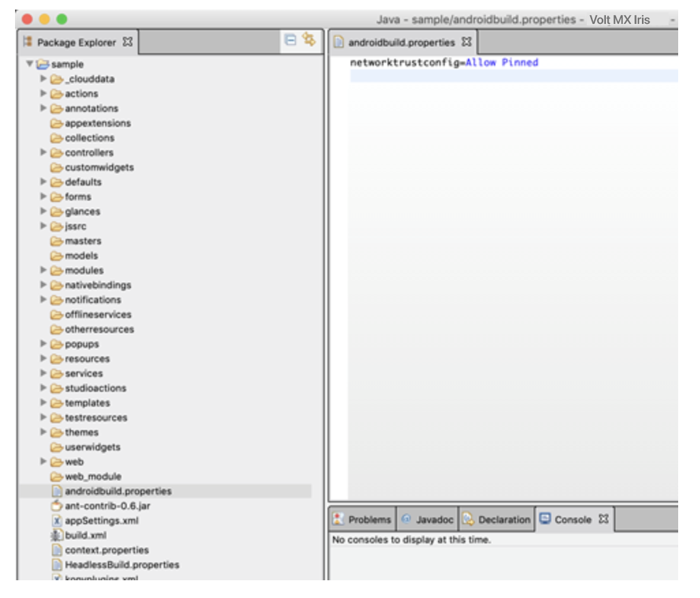Select the userwidgets folder name
700x598 pixels.
pyautogui.click(x=92, y=447)
